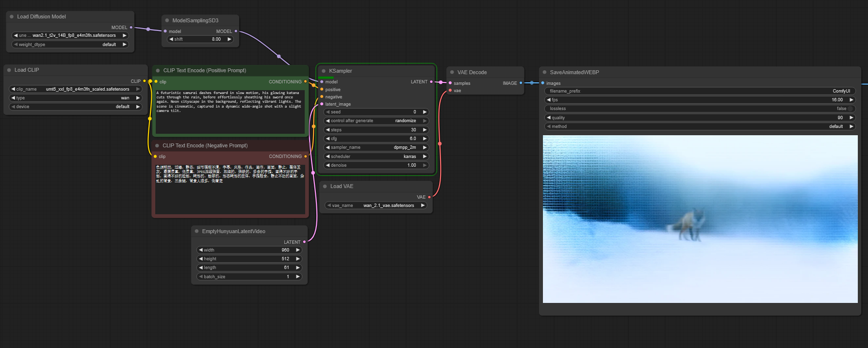Open the device dropdown in Load CLIP
The image size is (868, 348).
(76, 107)
